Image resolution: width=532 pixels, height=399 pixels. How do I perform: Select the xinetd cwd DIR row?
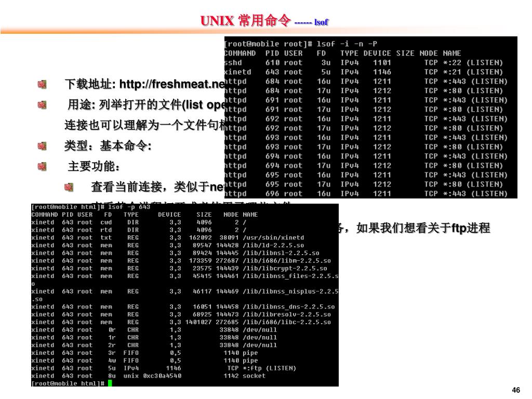[x=139, y=222]
